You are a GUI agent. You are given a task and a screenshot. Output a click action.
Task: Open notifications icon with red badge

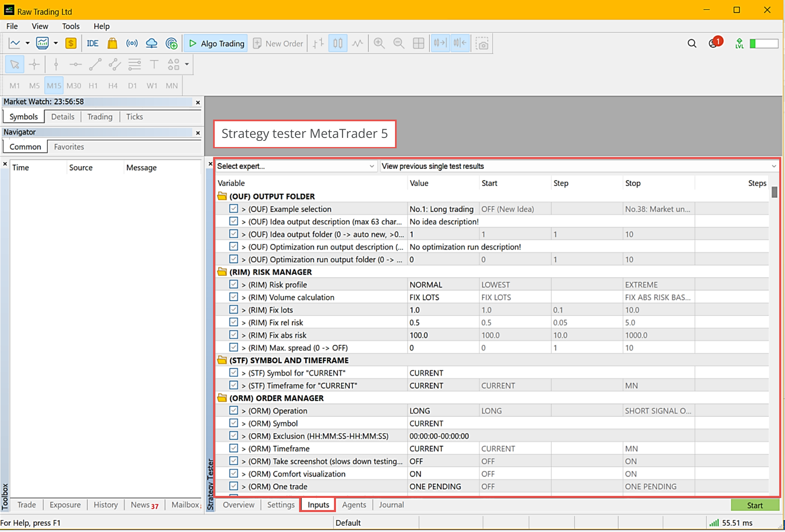click(715, 42)
